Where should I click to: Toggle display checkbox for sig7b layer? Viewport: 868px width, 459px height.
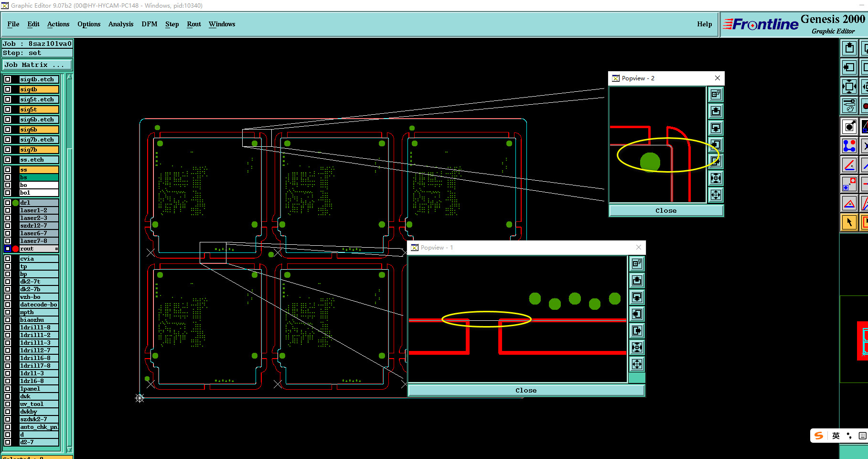tap(8, 150)
